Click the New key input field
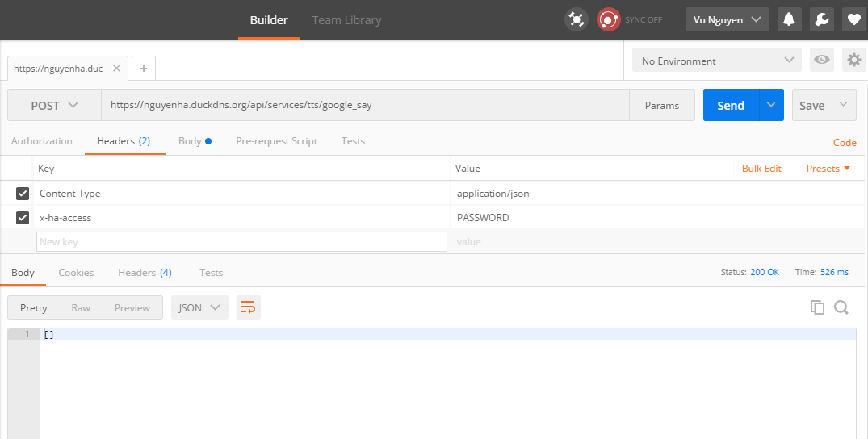868x439 pixels. pos(241,242)
